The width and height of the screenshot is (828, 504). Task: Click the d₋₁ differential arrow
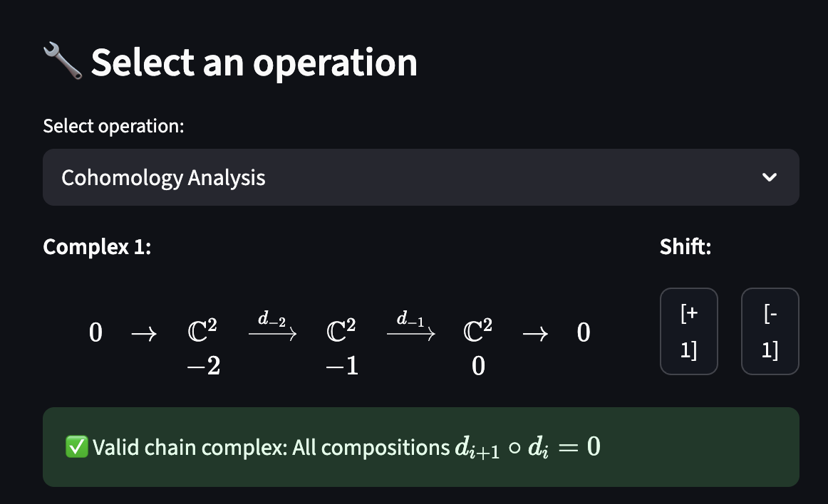click(411, 326)
